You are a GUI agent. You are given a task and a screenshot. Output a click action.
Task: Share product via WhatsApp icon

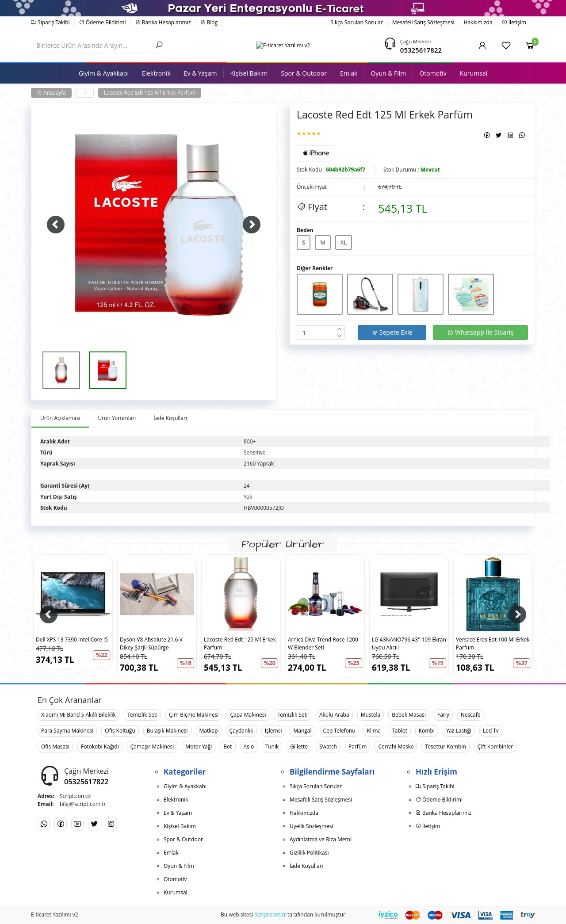[x=522, y=135]
